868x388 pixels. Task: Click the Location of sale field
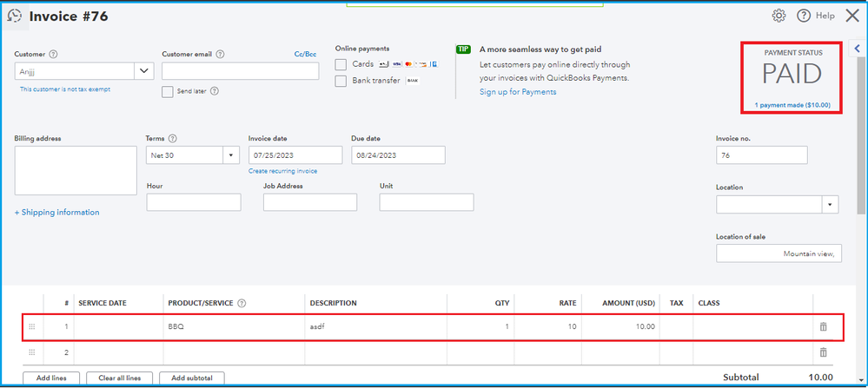[779, 253]
